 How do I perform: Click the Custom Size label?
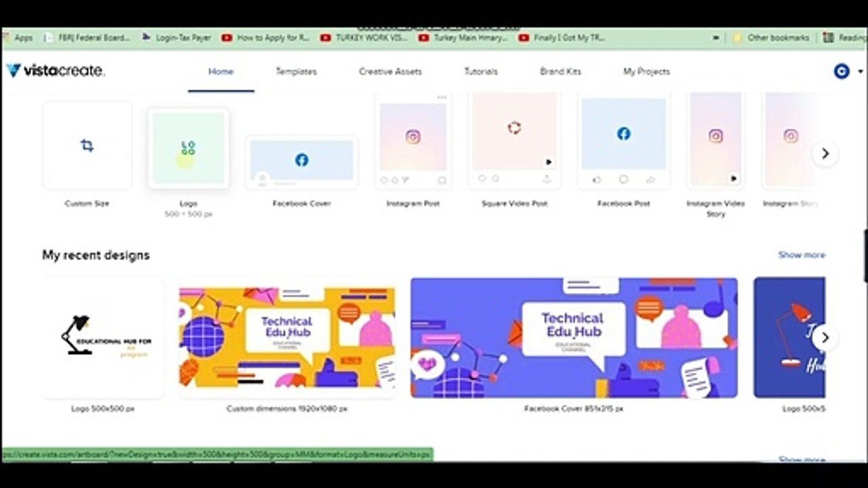(87, 203)
